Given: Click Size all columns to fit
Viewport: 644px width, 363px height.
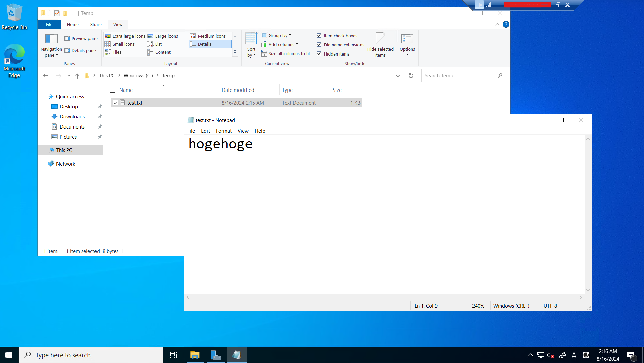Looking at the screenshot, I should click(x=286, y=54).
